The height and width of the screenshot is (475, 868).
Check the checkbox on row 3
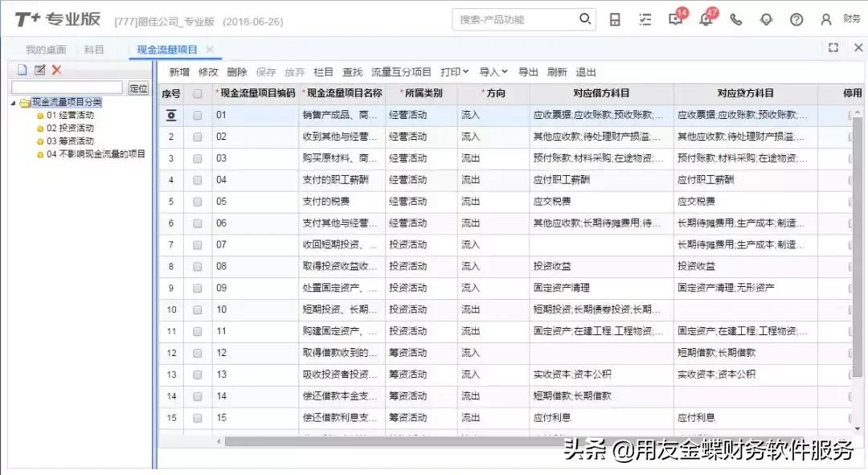pos(197,158)
